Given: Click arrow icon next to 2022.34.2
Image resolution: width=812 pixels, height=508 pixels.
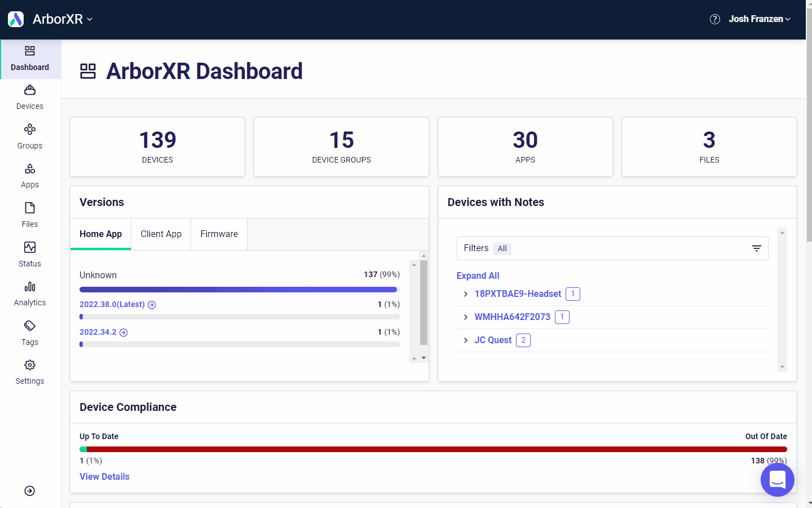Looking at the screenshot, I should click(x=123, y=332).
